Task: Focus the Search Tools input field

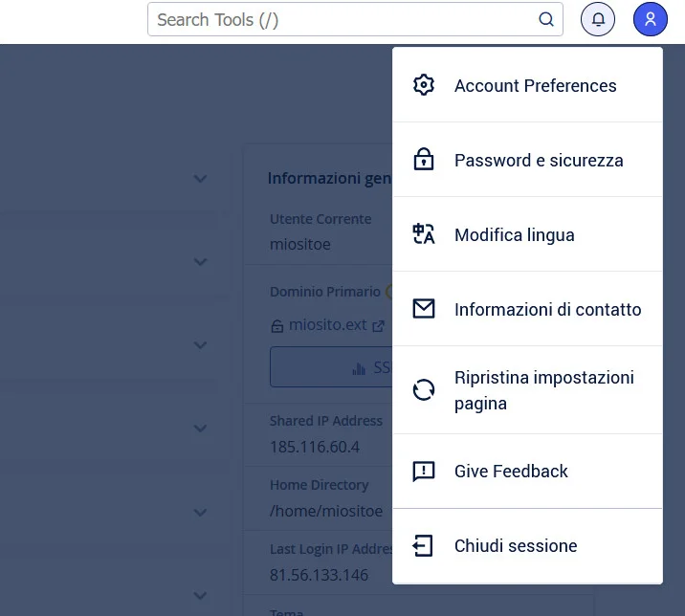Action: coord(355,19)
